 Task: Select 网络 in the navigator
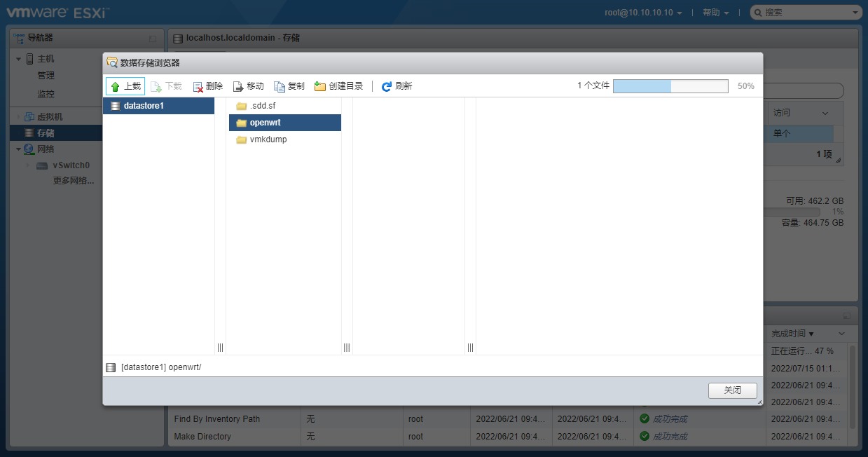[46, 149]
